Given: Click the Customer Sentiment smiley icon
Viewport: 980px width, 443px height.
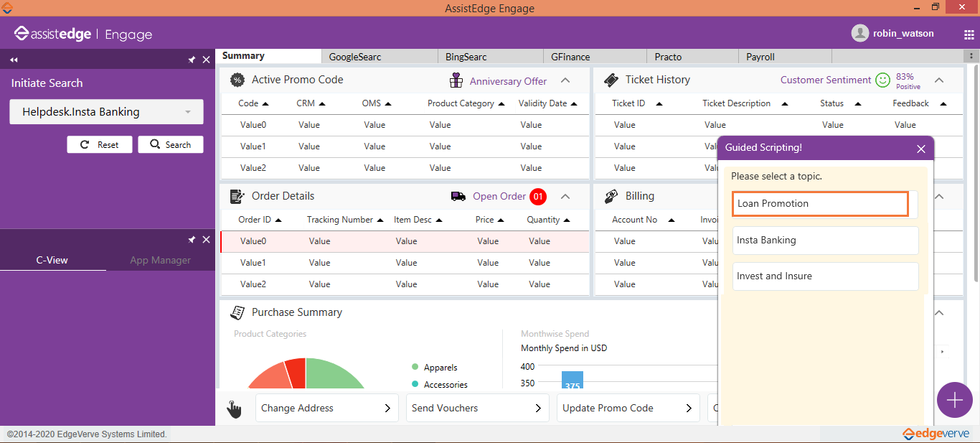Looking at the screenshot, I should point(883,80).
